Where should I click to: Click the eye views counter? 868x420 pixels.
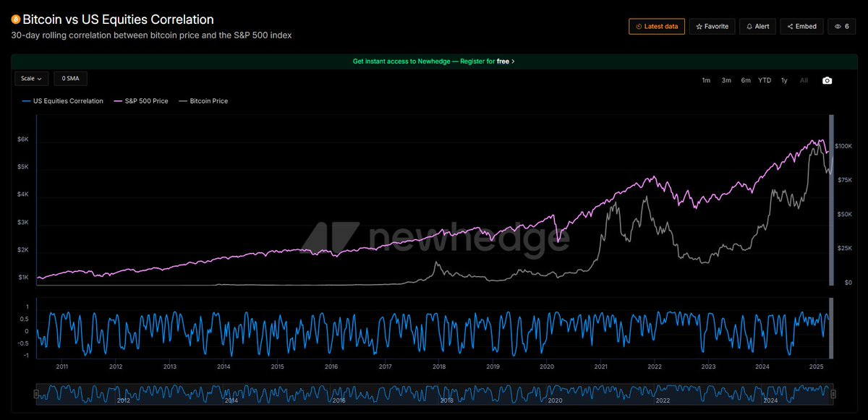[841, 27]
